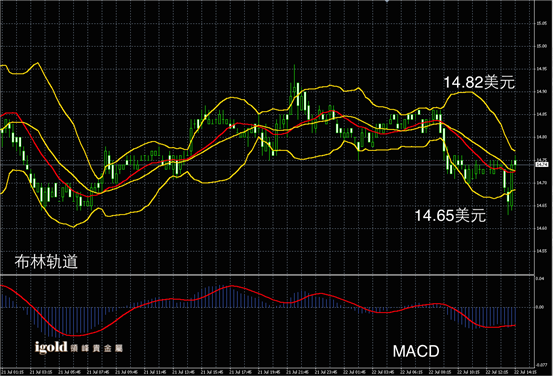
Task: Click the 22 Jul 14:15 time label
Action: [525, 372]
